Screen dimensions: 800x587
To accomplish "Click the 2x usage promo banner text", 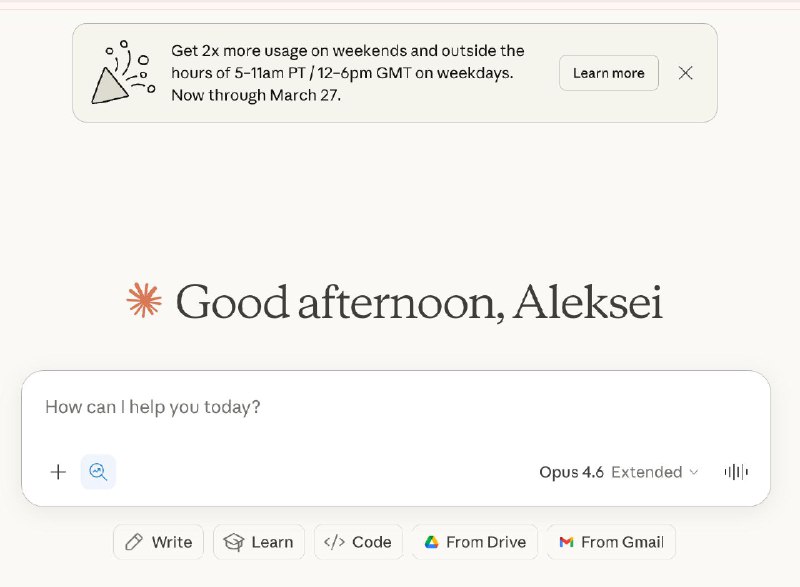I will pos(348,73).
